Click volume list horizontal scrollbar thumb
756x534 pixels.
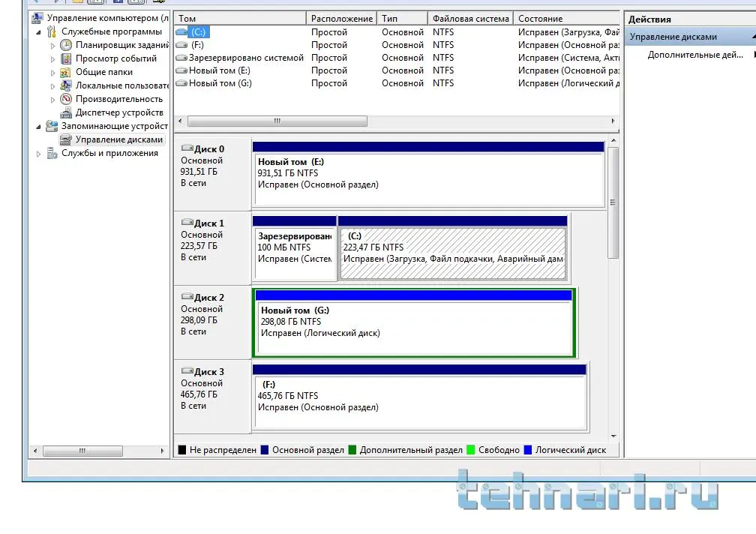(x=277, y=121)
